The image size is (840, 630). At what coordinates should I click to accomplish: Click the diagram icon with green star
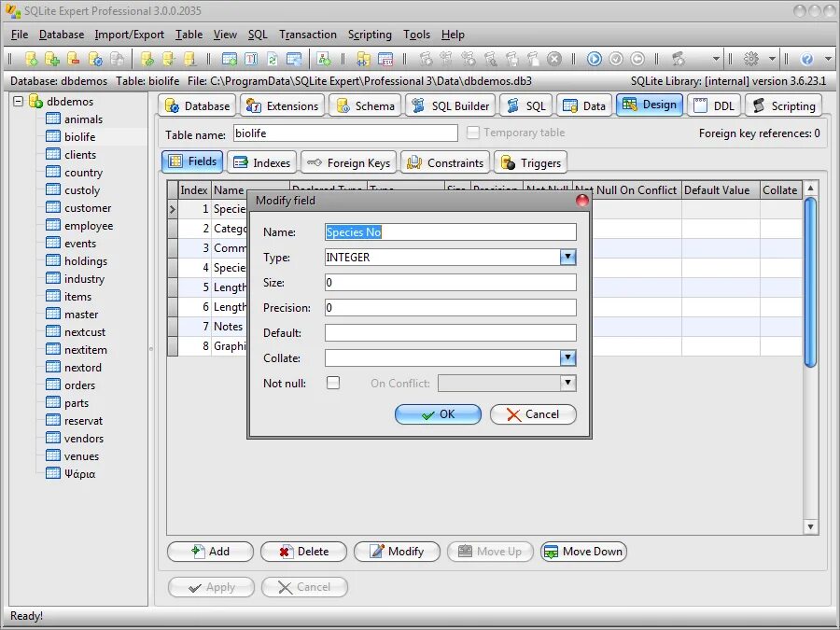[324, 59]
